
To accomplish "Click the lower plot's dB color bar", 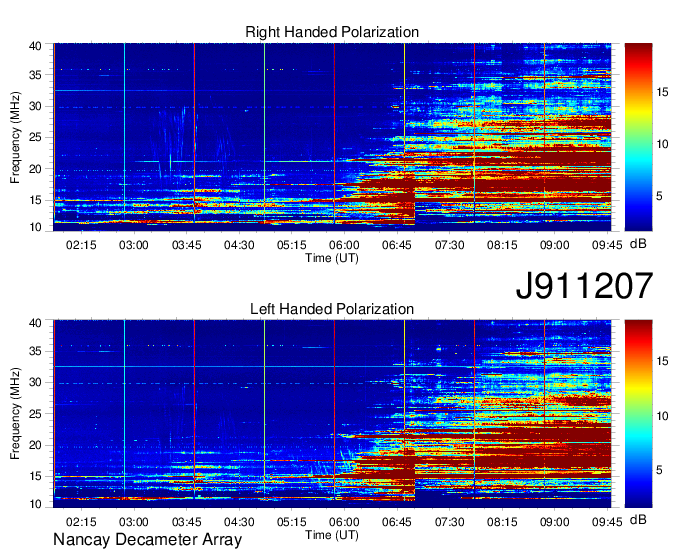I will 638,414.
